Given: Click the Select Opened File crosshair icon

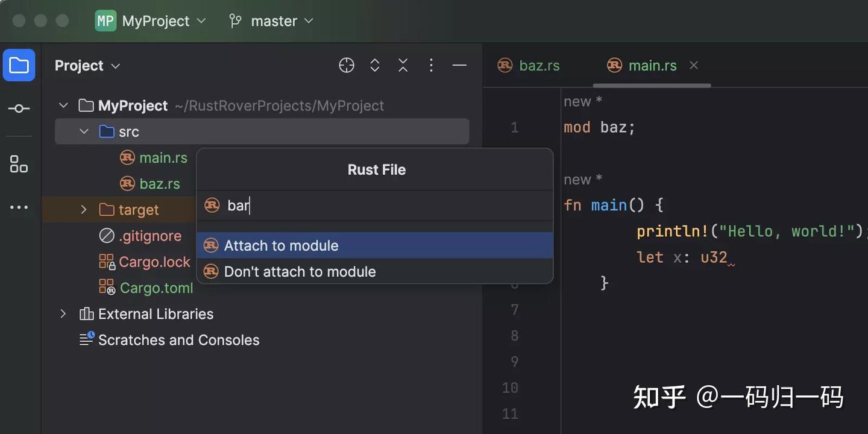Looking at the screenshot, I should 347,65.
